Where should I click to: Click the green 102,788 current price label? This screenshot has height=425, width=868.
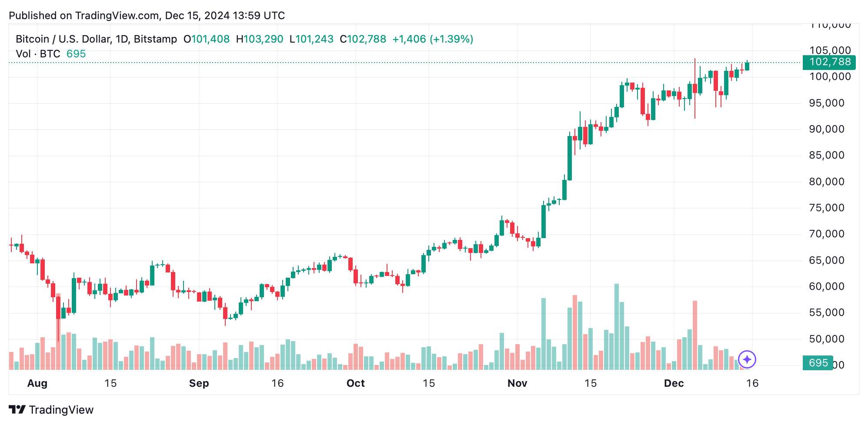829,62
